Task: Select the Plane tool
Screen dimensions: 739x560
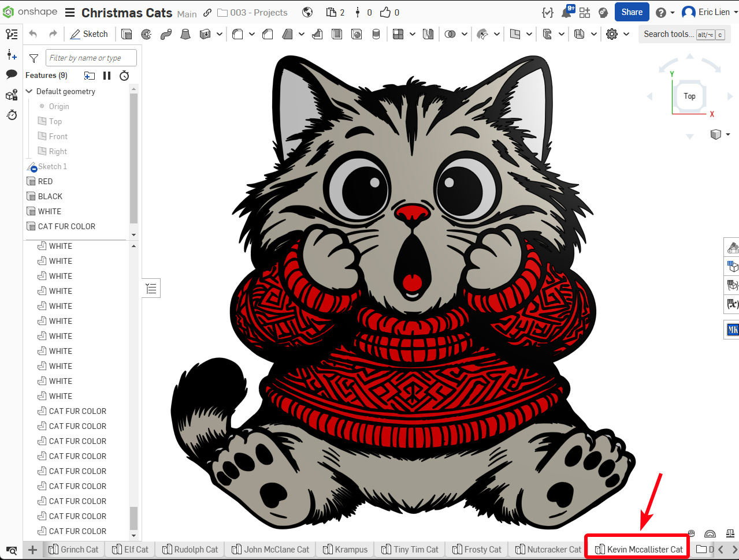Action: [515, 34]
